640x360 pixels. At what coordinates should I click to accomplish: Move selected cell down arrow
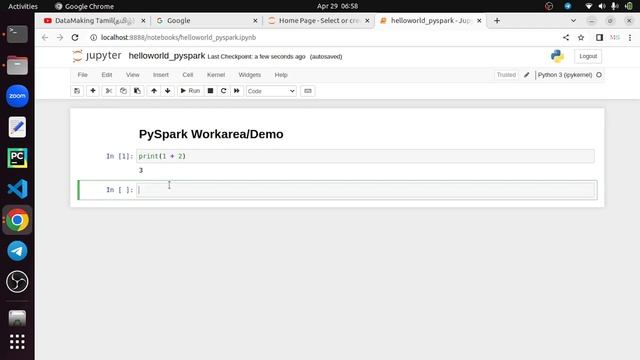168,91
